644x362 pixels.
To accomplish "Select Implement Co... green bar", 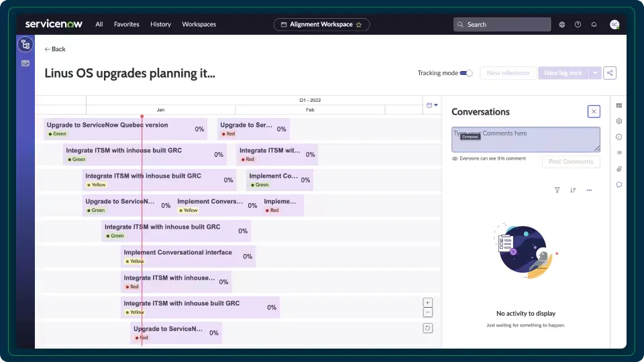I will [x=280, y=180].
